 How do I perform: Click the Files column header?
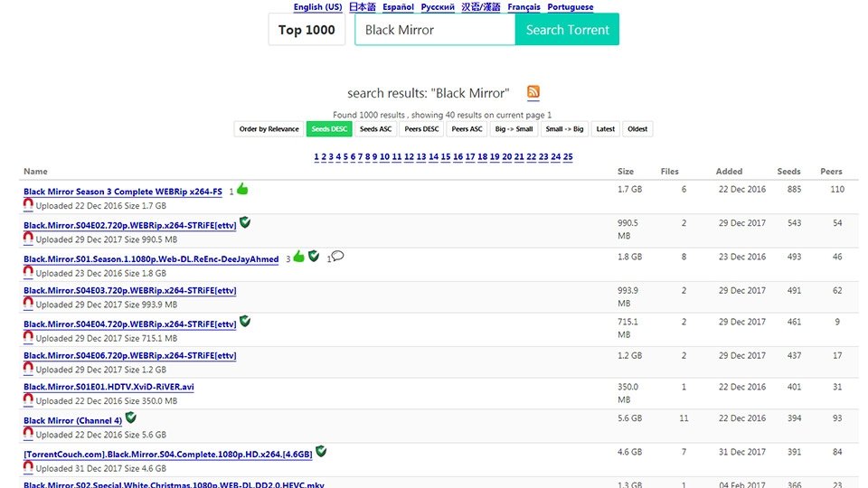pos(669,172)
